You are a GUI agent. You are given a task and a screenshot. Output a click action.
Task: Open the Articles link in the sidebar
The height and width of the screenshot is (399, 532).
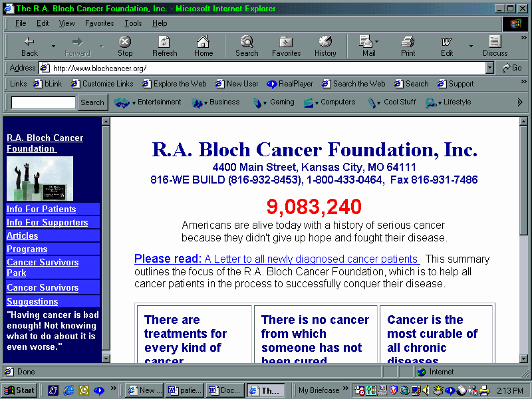coord(23,235)
